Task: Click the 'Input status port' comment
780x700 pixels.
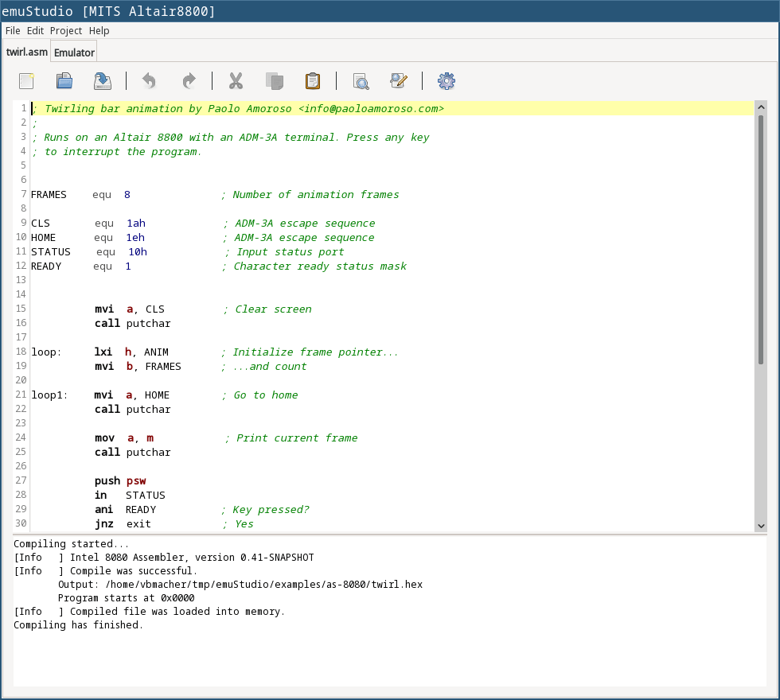Action: pyautogui.click(x=284, y=253)
